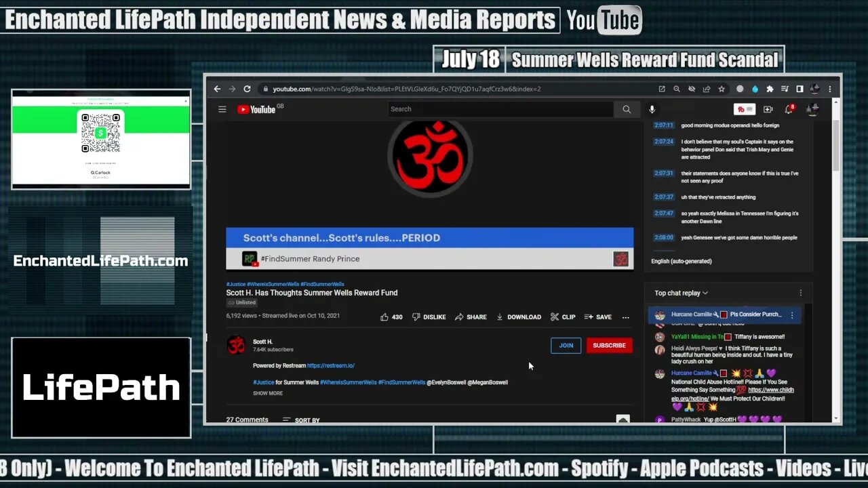
Task: Go forward in the browser
Action: point(232,89)
